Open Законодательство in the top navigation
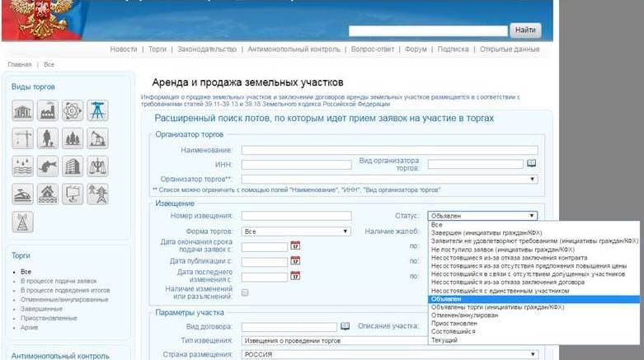644x360 pixels. coord(206,49)
